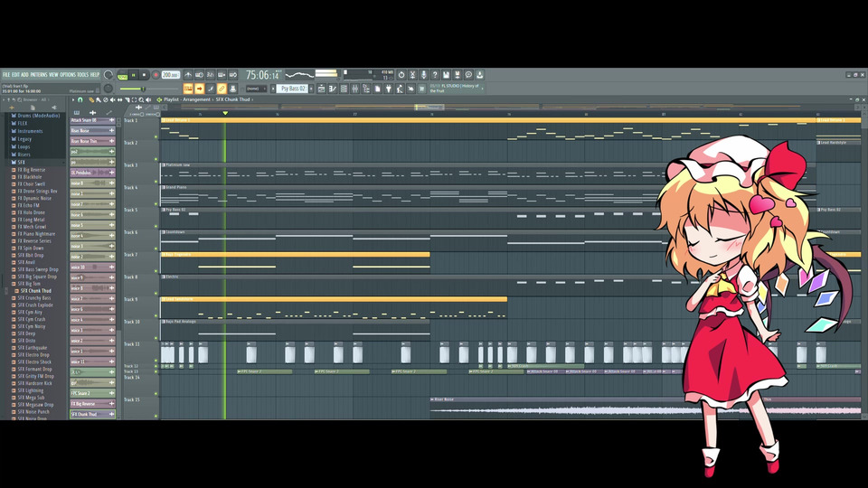Select the Riser Noise Thin clip in picker

click(x=92, y=141)
